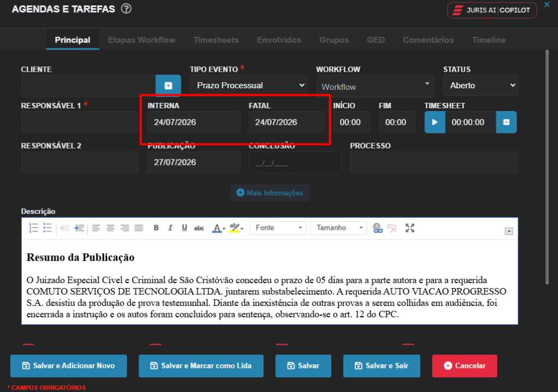The height and width of the screenshot is (392, 558).
Task: Switch to Grupos tab
Action: click(x=334, y=40)
